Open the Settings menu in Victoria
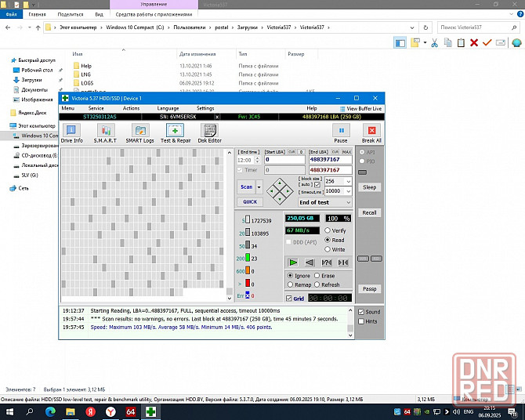This screenshot has height=420, width=525. [205, 108]
